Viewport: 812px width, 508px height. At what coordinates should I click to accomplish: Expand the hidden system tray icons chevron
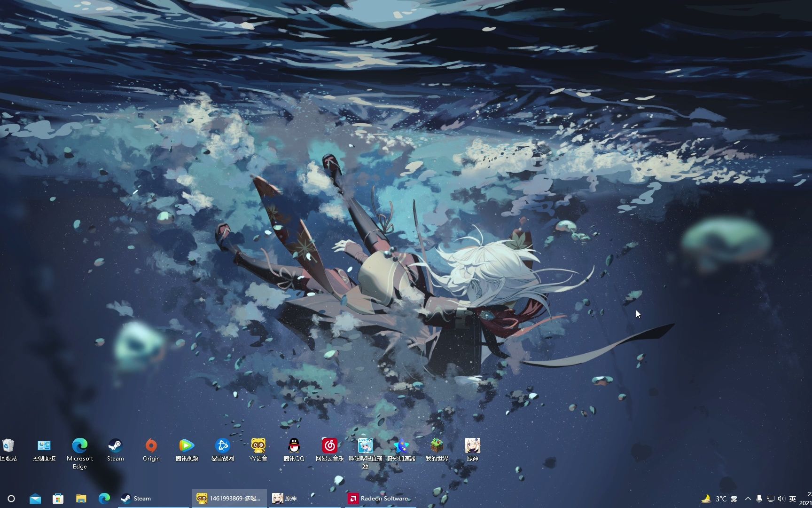pyautogui.click(x=748, y=499)
